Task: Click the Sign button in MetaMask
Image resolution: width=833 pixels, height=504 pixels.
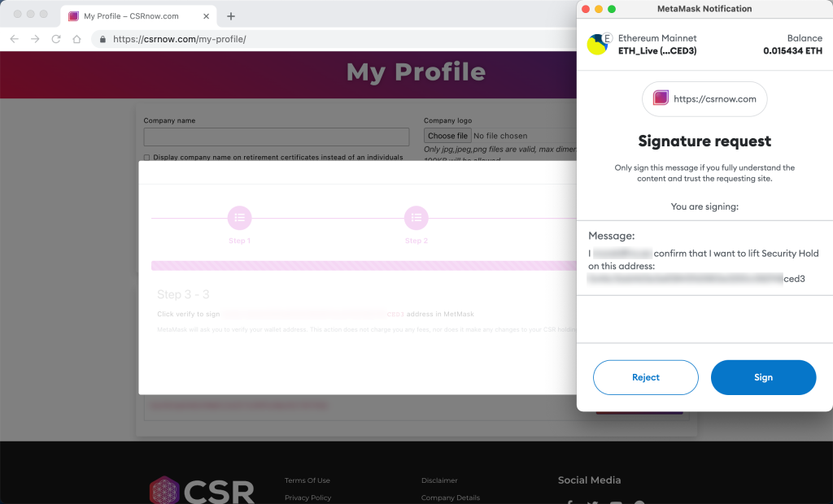Action: click(x=763, y=377)
